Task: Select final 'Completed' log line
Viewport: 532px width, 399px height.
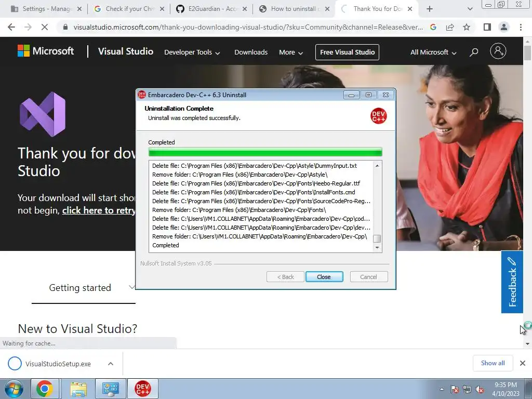Action: [166, 245]
